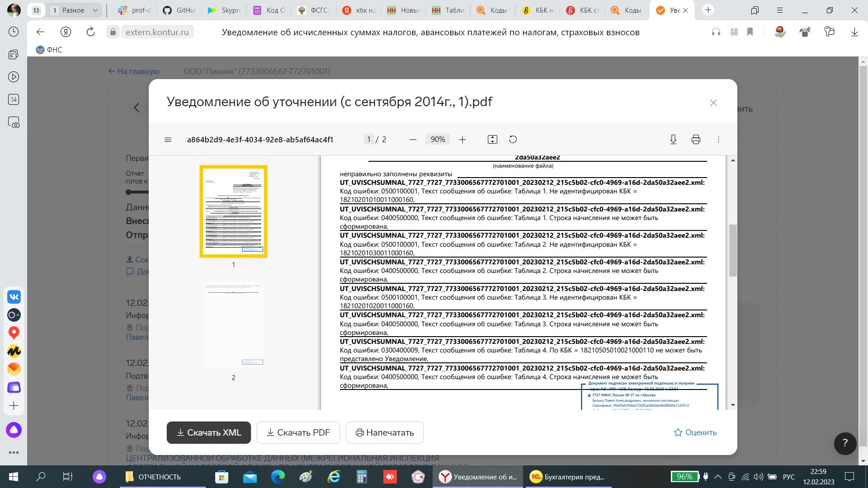Select page 2 thumbnail in PDF sidebar
Screen dimensions: 868x488
coord(233,324)
